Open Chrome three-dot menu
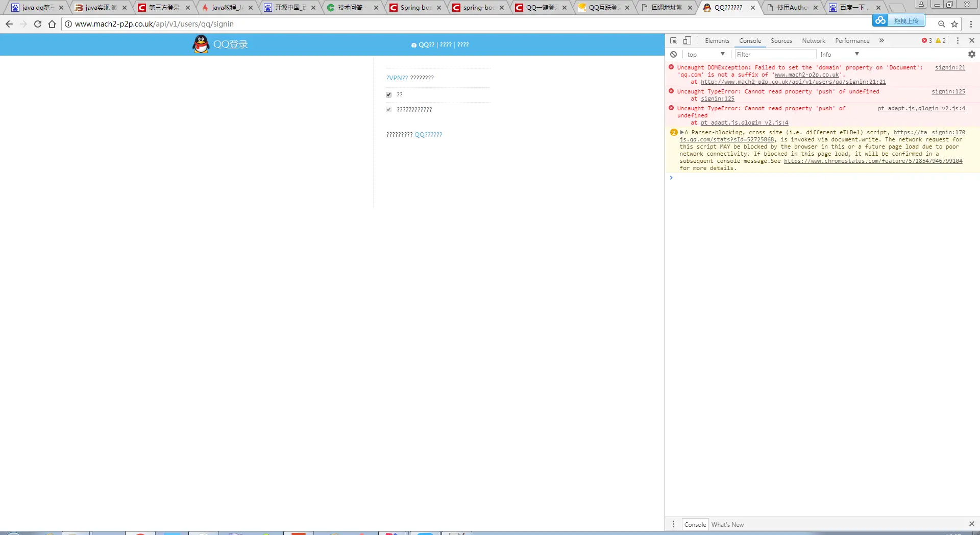The image size is (980, 535). pos(971,24)
